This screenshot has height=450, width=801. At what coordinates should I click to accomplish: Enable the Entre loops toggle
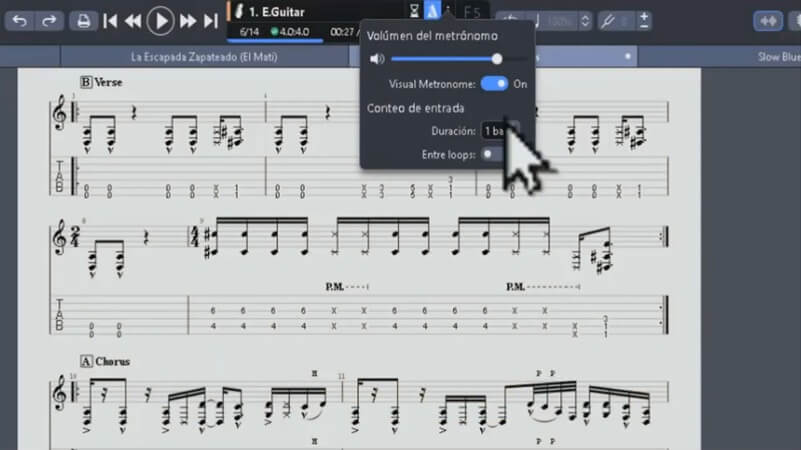(493, 154)
